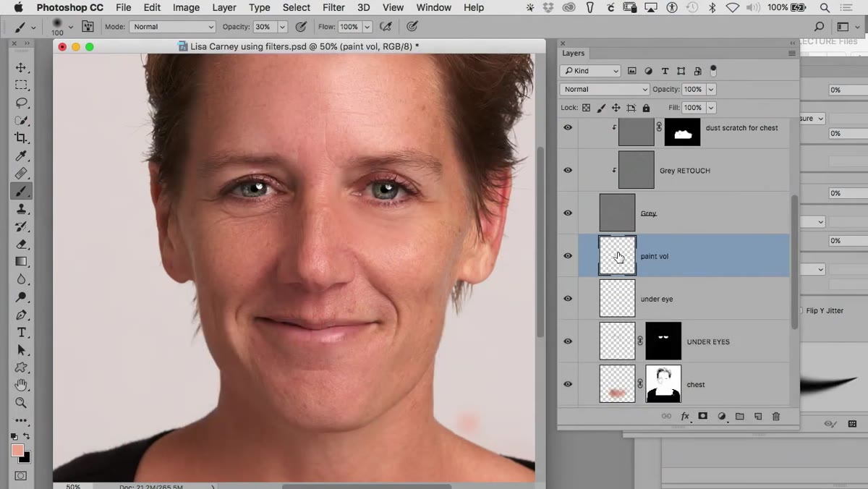
Task: Select the Blur tool
Action: pos(21,280)
